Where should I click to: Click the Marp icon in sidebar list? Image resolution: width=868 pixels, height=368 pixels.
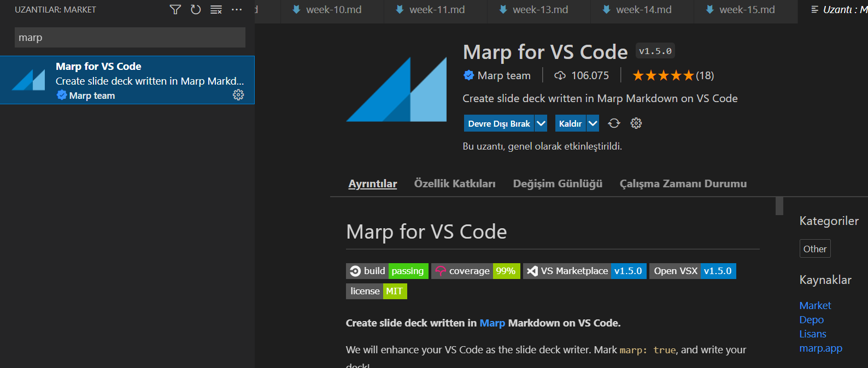[x=28, y=80]
